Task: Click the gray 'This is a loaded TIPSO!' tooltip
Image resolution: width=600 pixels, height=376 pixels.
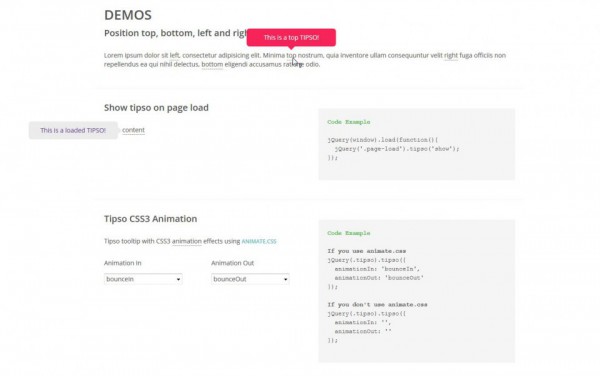Action: click(x=73, y=130)
